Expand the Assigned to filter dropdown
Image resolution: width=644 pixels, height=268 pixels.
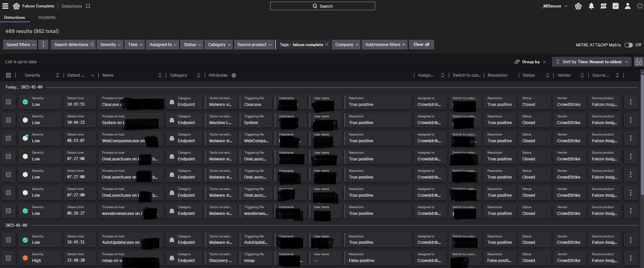(x=163, y=44)
